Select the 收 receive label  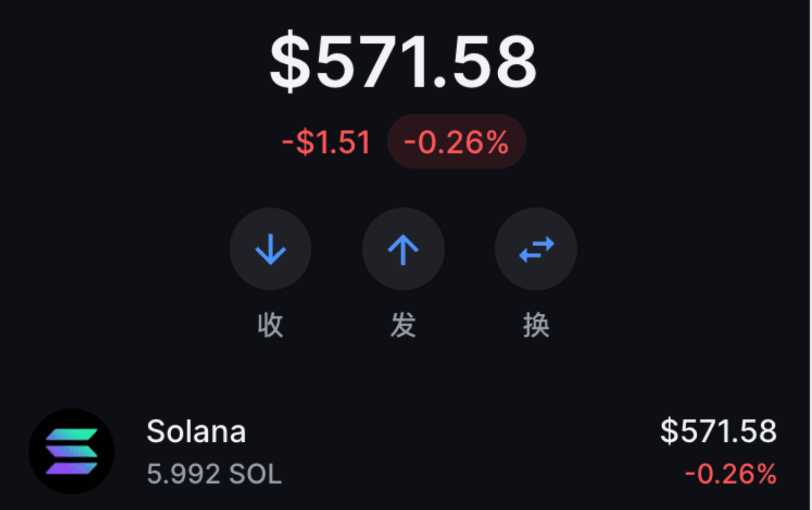tap(270, 325)
